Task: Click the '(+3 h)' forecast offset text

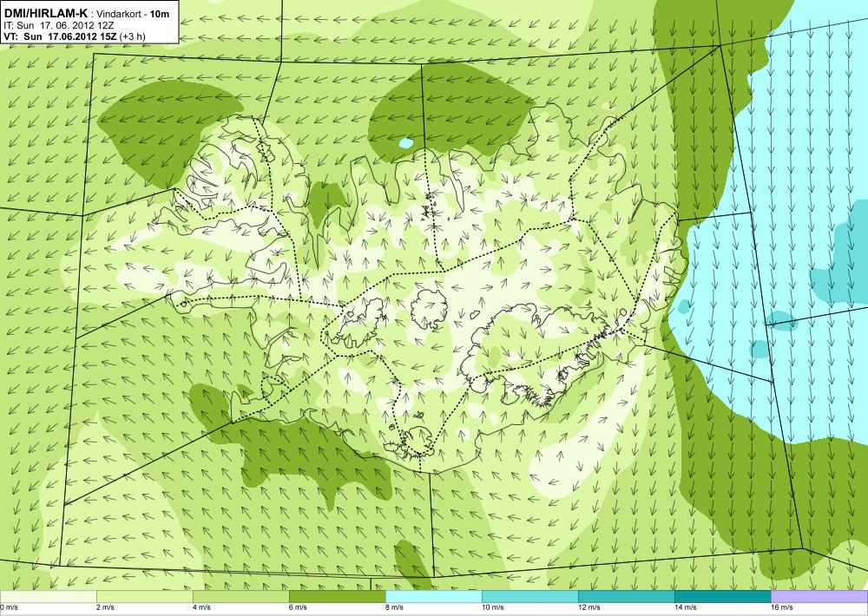Action: (130, 36)
